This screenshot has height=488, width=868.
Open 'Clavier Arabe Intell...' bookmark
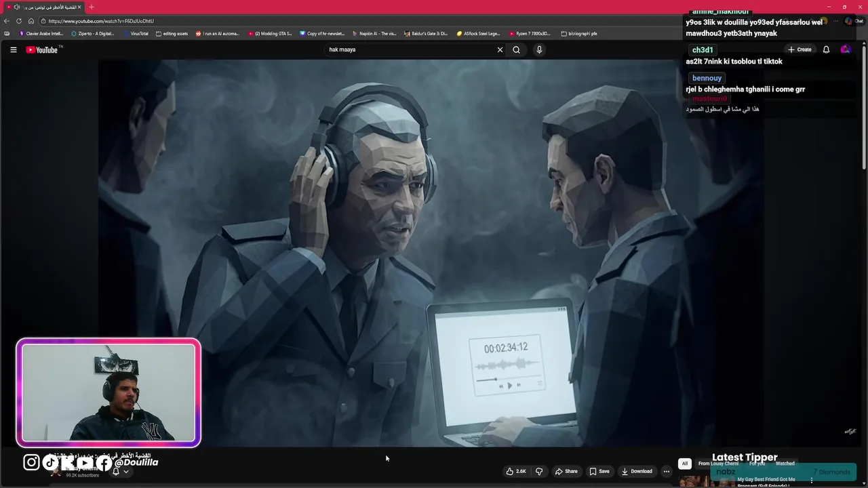click(41, 33)
